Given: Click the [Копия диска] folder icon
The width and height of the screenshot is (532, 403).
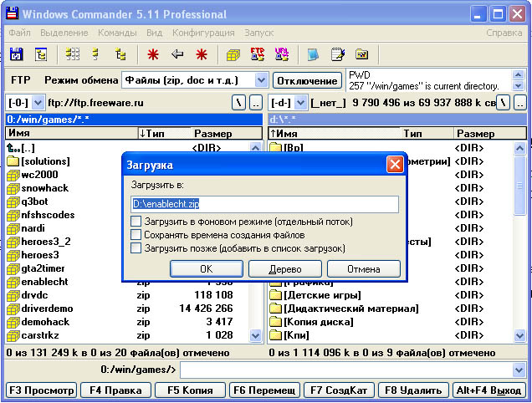Looking at the screenshot, I should 276,322.
